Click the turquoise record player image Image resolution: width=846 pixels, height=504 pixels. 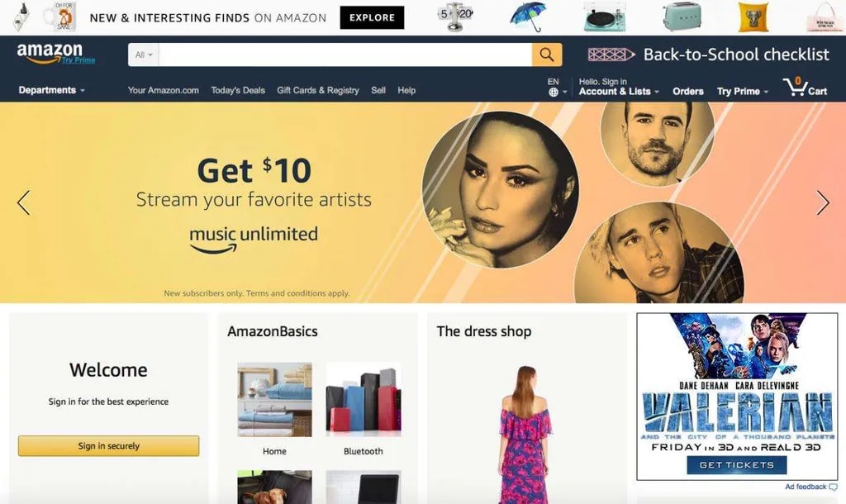click(604, 17)
